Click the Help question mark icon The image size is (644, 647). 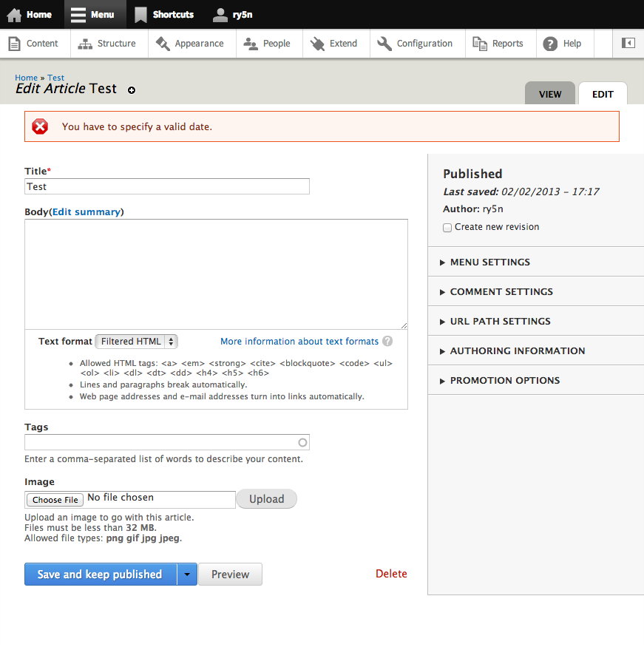pyautogui.click(x=550, y=44)
